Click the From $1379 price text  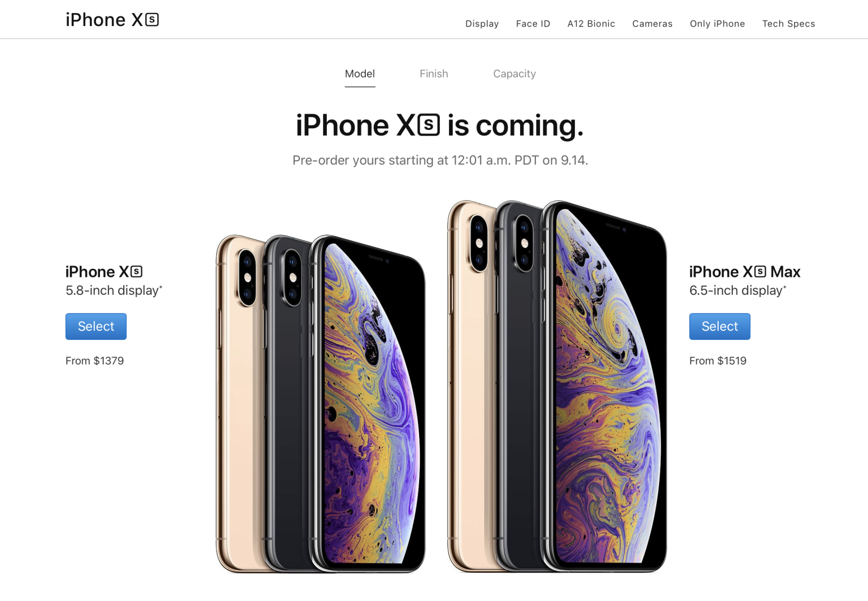point(95,360)
